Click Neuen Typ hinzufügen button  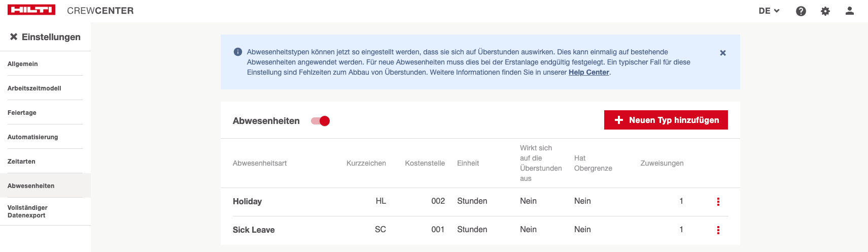coord(666,120)
